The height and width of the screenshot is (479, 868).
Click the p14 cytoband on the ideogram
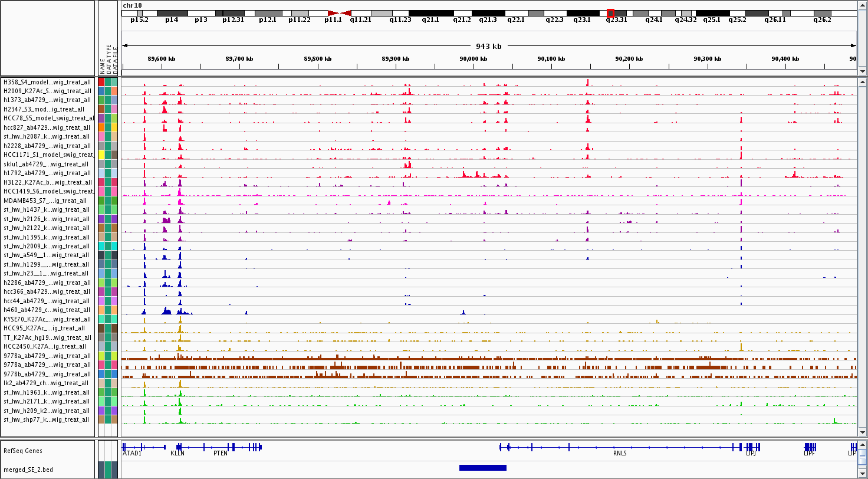(x=172, y=13)
